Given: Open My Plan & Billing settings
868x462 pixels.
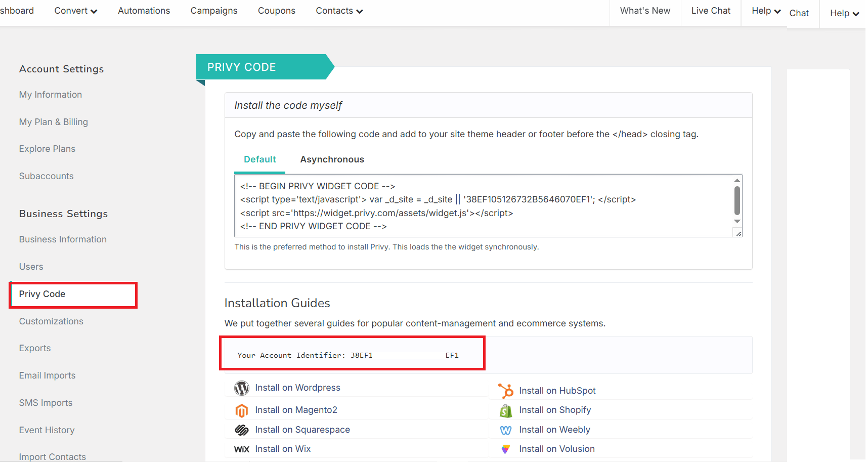Looking at the screenshot, I should pyautogui.click(x=54, y=122).
